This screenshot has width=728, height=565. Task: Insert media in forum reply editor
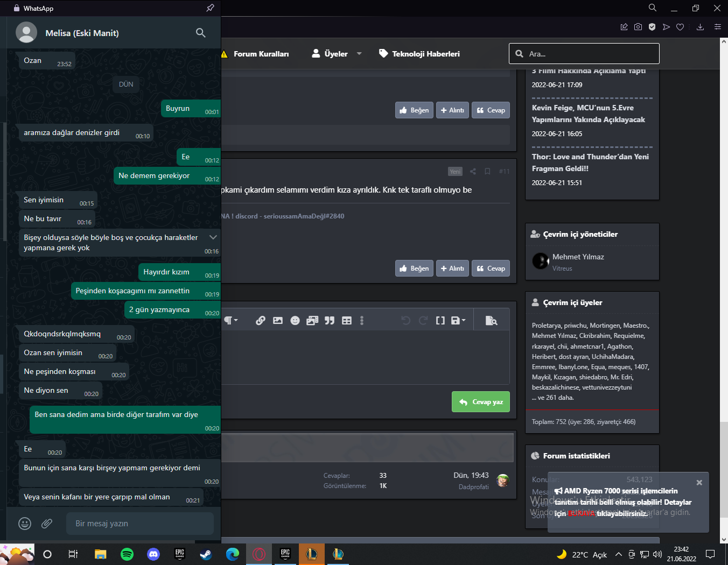(312, 321)
